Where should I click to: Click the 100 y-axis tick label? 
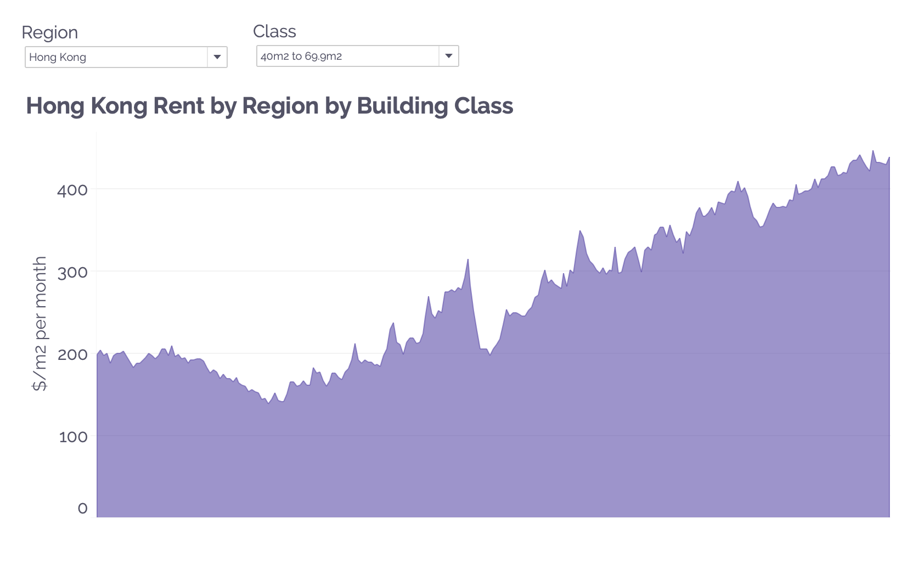coord(73,437)
